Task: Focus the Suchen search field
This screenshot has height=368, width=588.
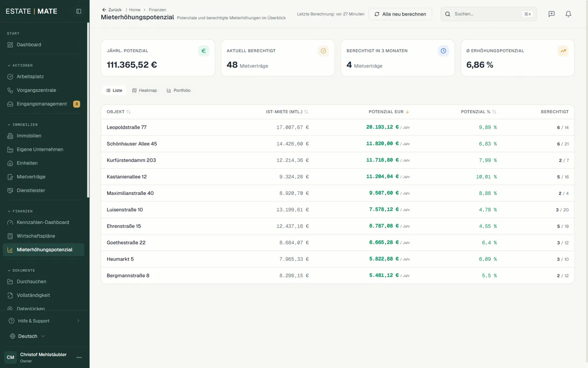Action: pyautogui.click(x=488, y=14)
